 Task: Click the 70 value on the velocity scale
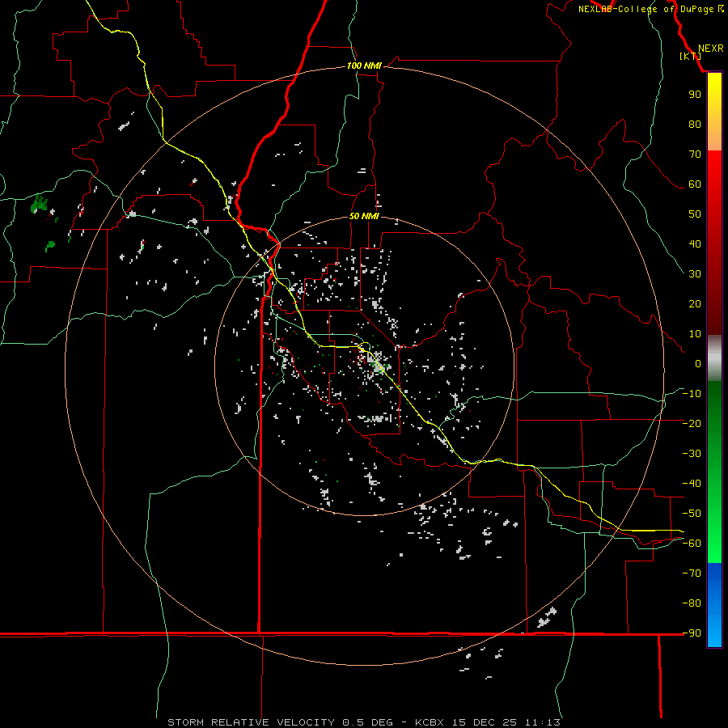[695, 154]
